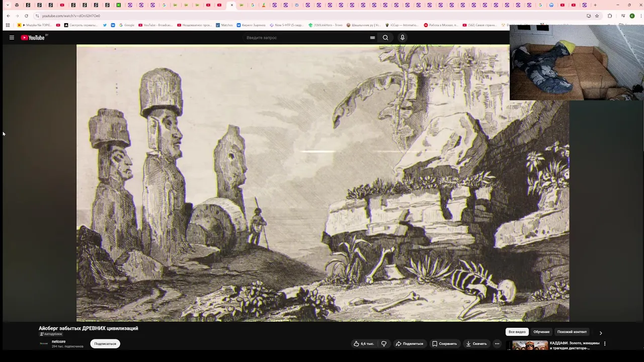The height and width of the screenshot is (362, 644).
Task: Open "(562) Самая странн..." bookmark
Action: coord(479,25)
